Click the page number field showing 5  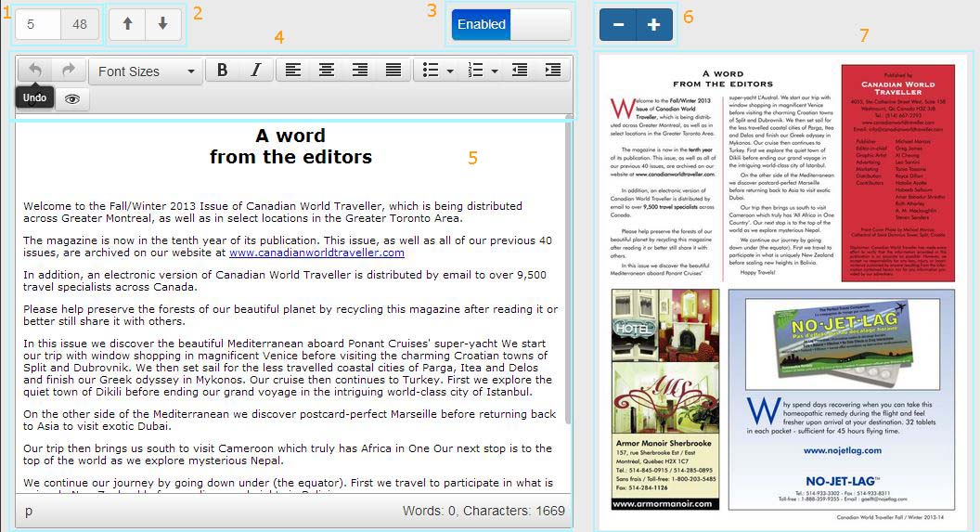(37, 24)
